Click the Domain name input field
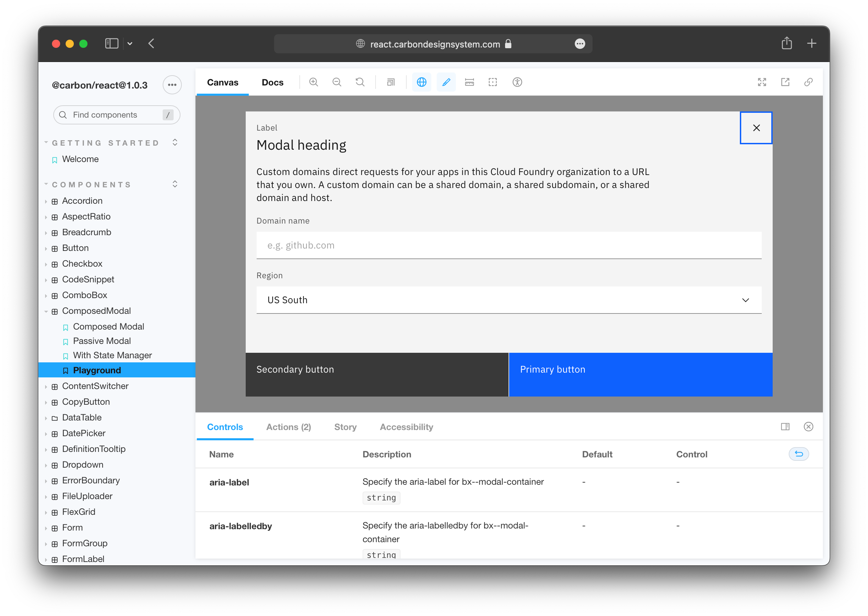The height and width of the screenshot is (616, 868). click(x=508, y=245)
